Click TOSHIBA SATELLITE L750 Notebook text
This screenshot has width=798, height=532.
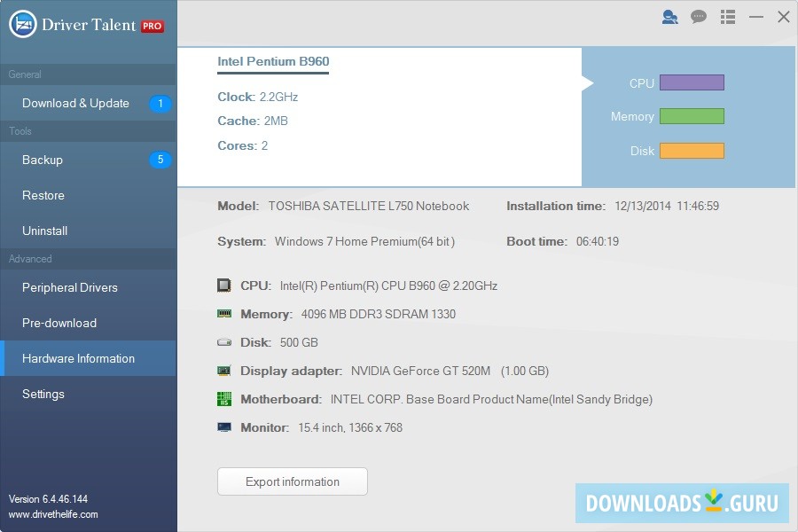[x=369, y=207]
